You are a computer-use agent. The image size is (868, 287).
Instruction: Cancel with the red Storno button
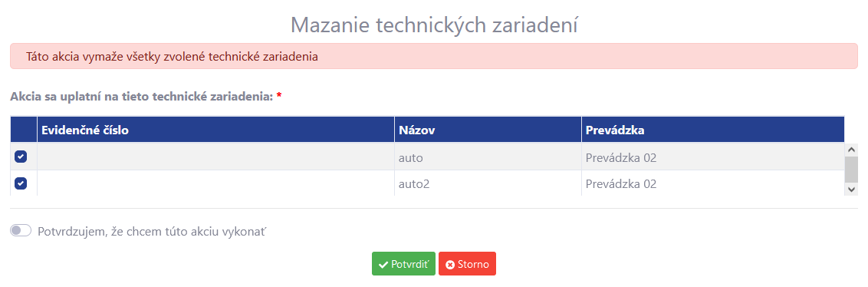pyautogui.click(x=467, y=264)
